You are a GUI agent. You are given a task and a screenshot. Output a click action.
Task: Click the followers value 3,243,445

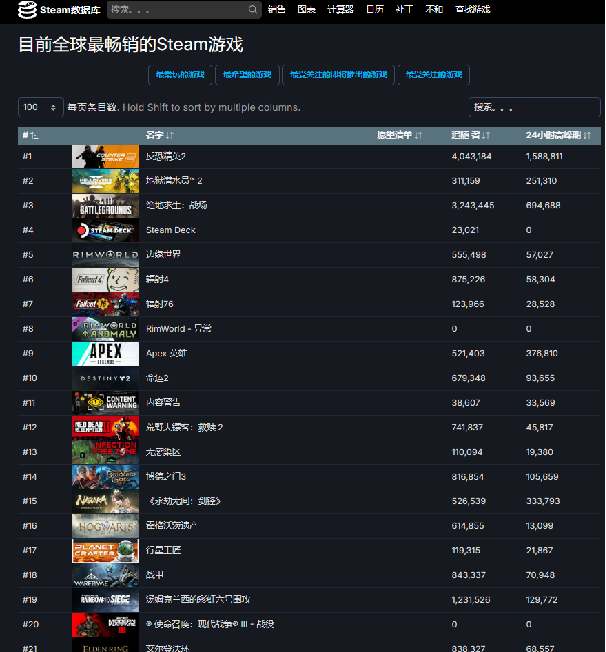coord(473,205)
